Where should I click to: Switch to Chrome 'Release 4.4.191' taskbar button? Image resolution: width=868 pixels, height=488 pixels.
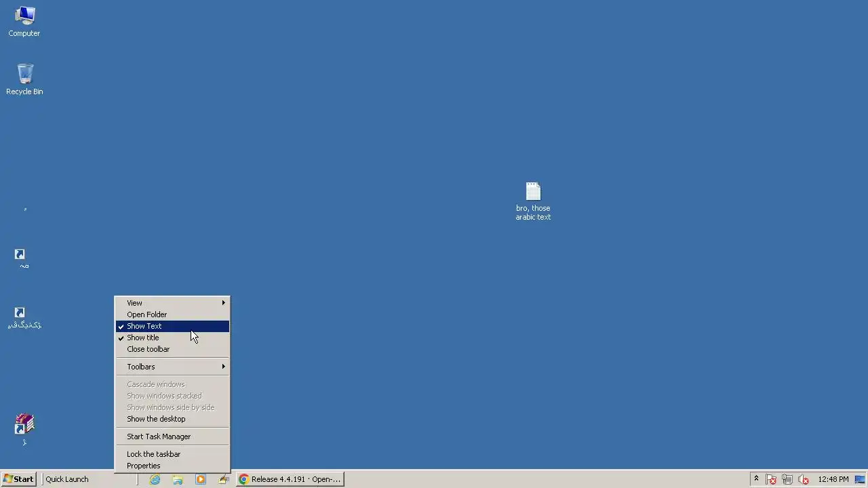[x=290, y=479]
